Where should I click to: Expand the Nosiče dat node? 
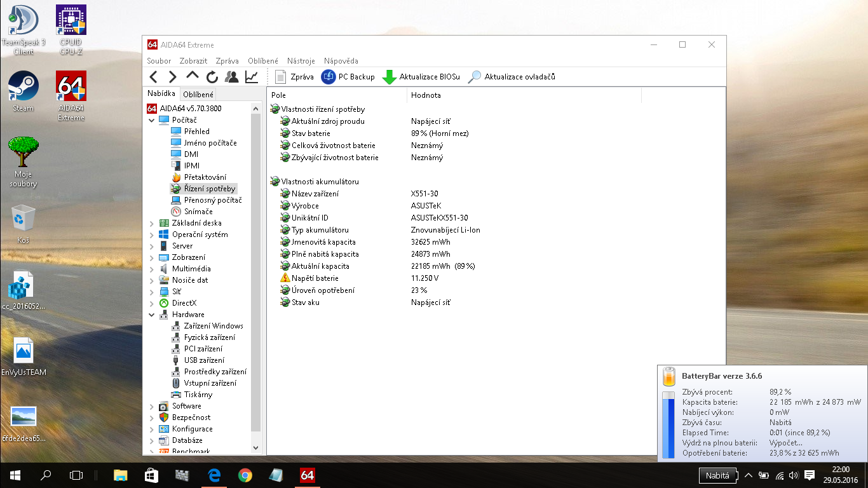pyautogui.click(x=152, y=280)
